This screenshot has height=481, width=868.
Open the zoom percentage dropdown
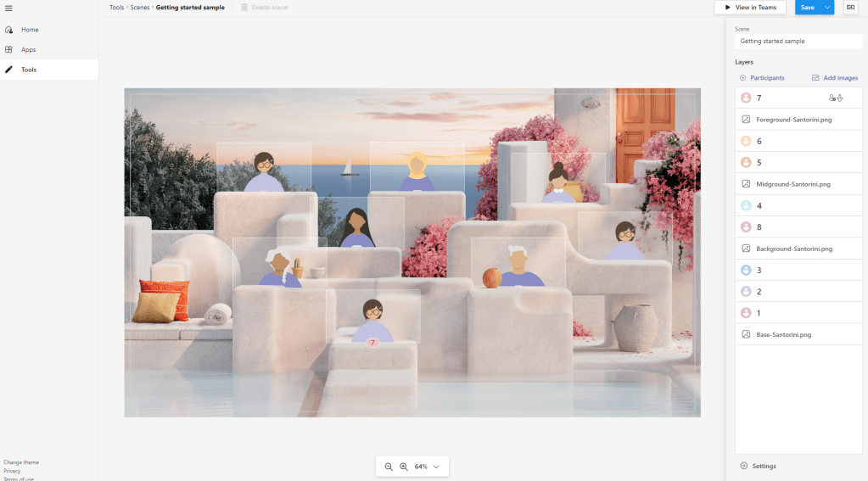coord(436,467)
